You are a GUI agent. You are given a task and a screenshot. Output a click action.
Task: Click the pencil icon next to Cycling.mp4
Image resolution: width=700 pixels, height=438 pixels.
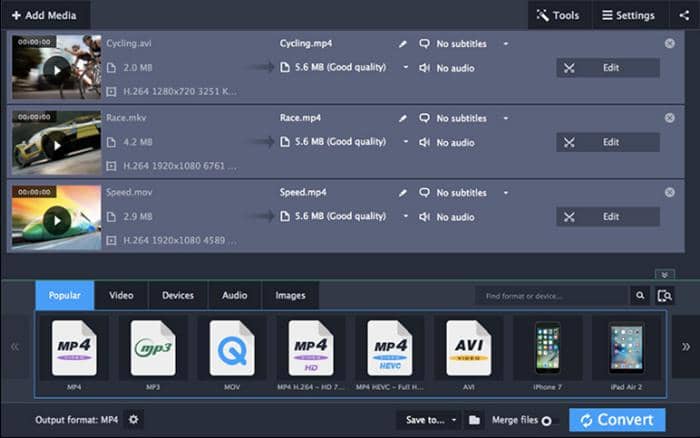tap(403, 45)
